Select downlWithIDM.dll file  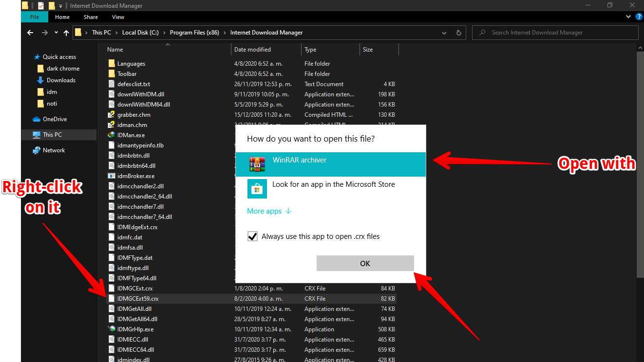[140, 94]
